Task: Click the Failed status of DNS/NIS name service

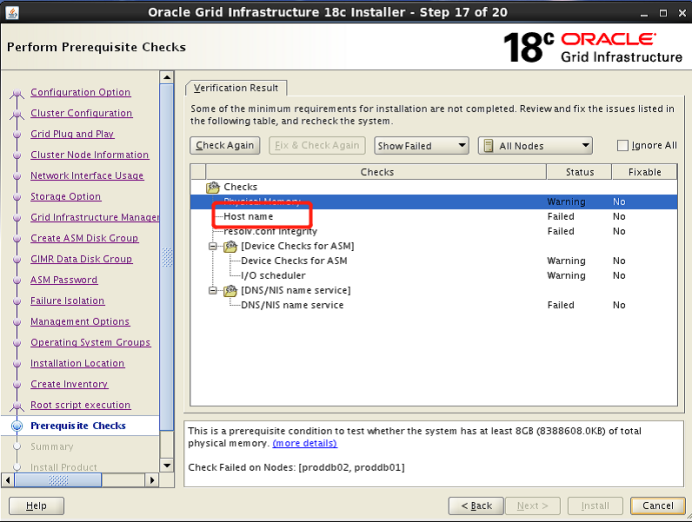Action: [560, 305]
